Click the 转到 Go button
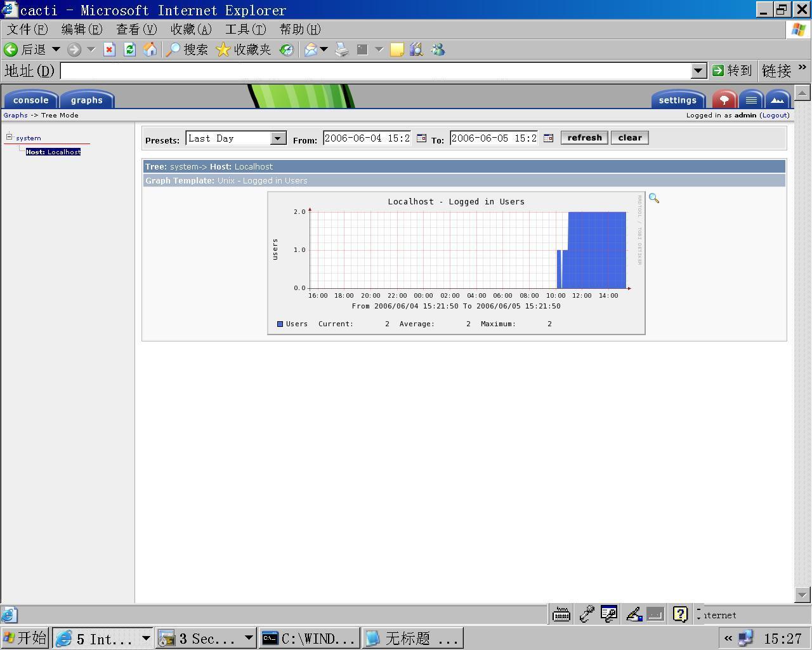Screen dimensions: 812x650 point(731,70)
